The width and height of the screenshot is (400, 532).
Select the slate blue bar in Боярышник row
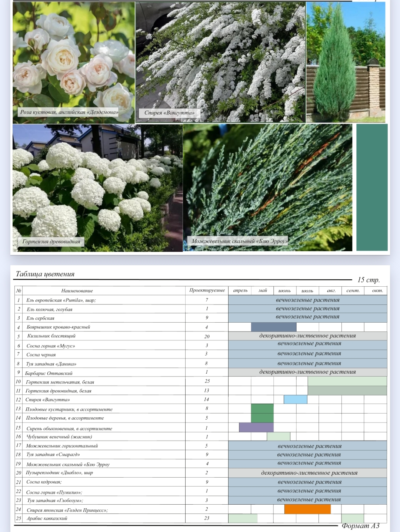point(273,327)
